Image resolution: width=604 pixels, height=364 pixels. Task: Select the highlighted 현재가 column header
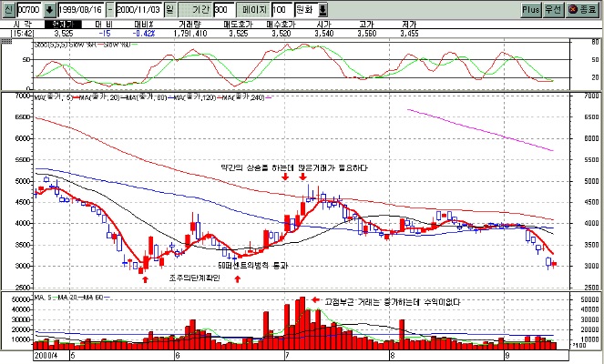(x=64, y=25)
